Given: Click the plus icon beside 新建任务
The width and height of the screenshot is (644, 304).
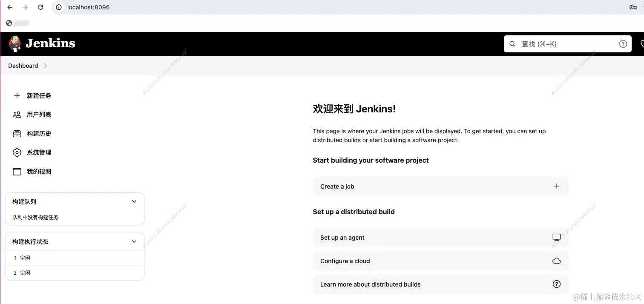Looking at the screenshot, I should pos(17,95).
